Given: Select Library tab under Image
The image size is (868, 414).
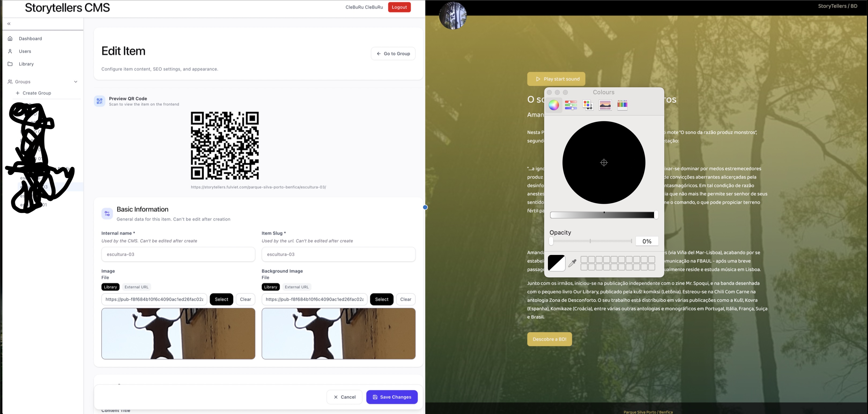Looking at the screenshot, I should pyautogui.click(x=110, y=287).
